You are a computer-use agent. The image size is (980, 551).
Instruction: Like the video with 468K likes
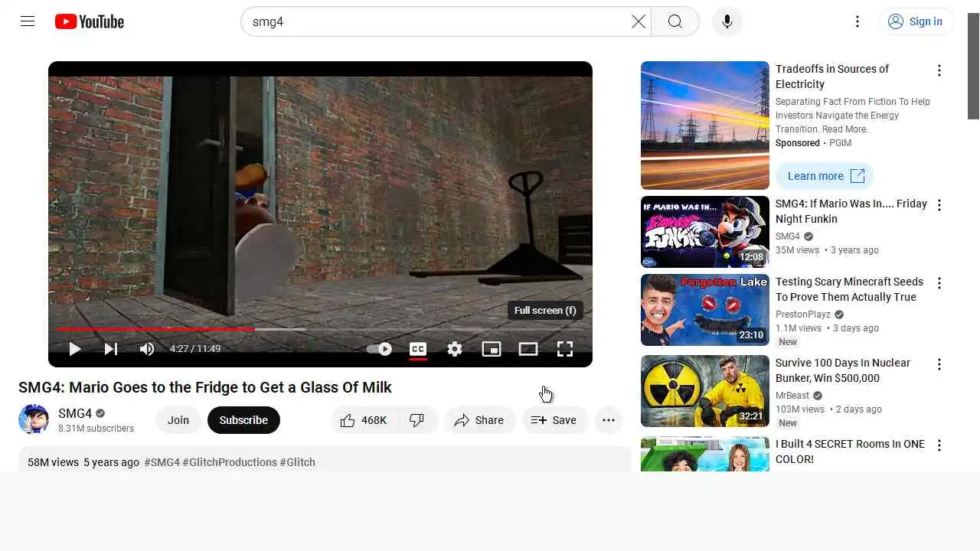pyautogui.click(x=364, y=420)
